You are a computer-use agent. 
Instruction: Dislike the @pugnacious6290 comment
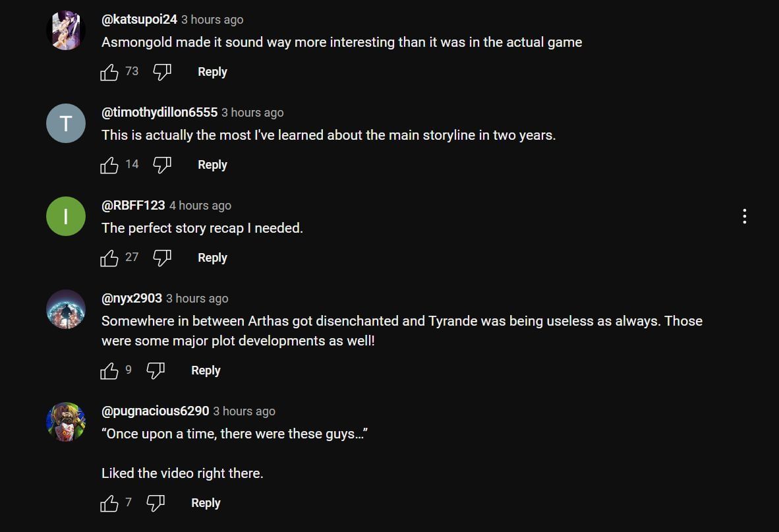(156, 504)
